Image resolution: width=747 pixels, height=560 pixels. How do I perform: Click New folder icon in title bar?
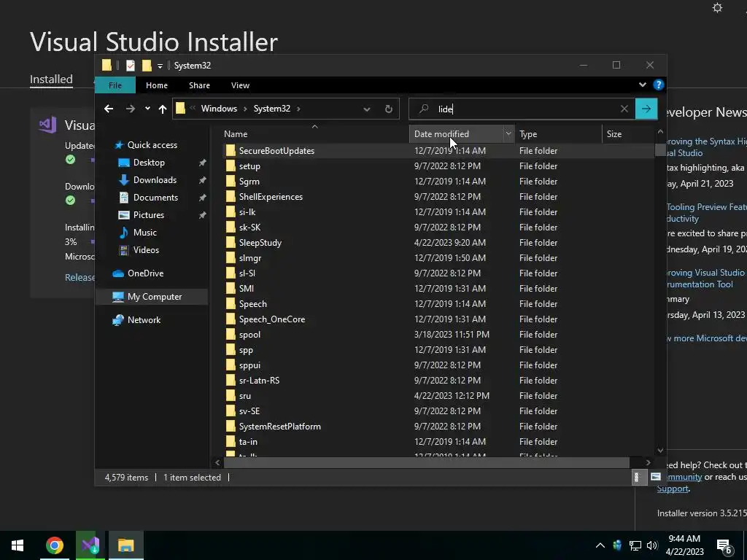pyautogui.click(x=147, y=65)
